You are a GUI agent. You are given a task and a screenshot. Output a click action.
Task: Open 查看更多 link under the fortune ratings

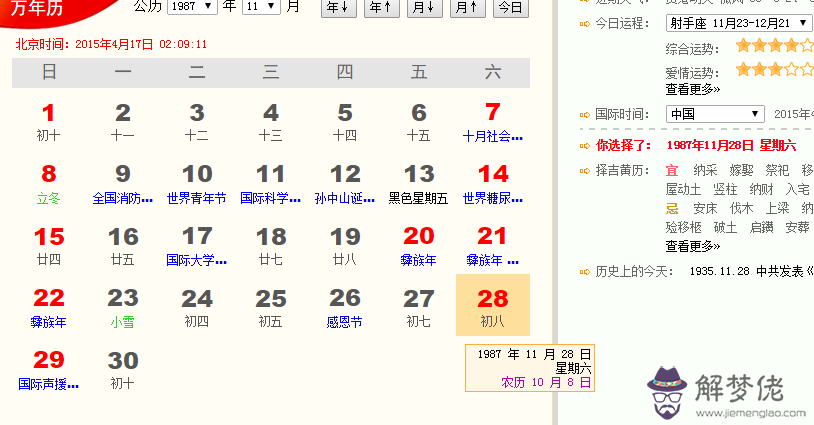coord(691,90)
